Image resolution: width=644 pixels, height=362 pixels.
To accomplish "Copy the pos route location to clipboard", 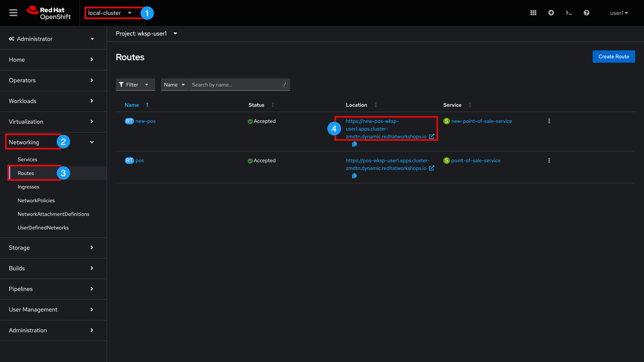I will (354, 176).
